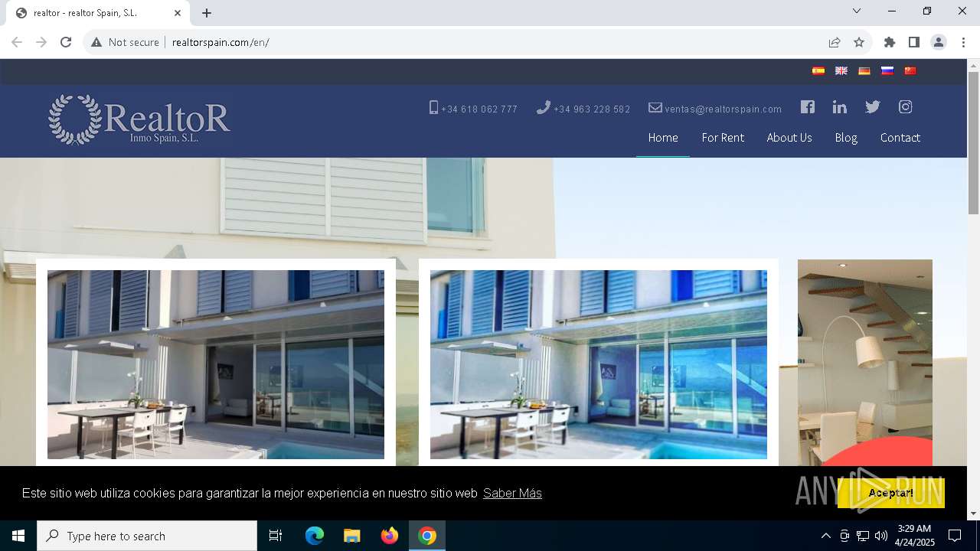Open the notifications center
This screenshot has height=551, width=980.
coord(955,536)
